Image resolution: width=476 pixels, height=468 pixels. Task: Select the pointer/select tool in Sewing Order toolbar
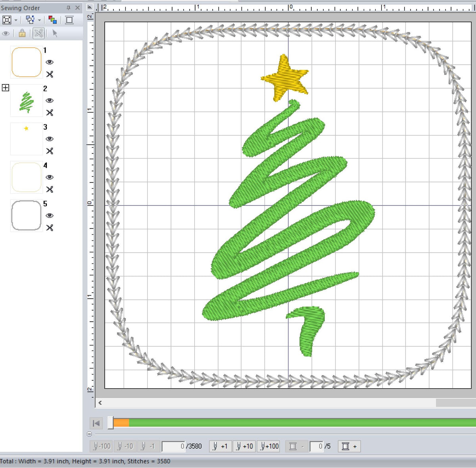click(x=55, y=34)
